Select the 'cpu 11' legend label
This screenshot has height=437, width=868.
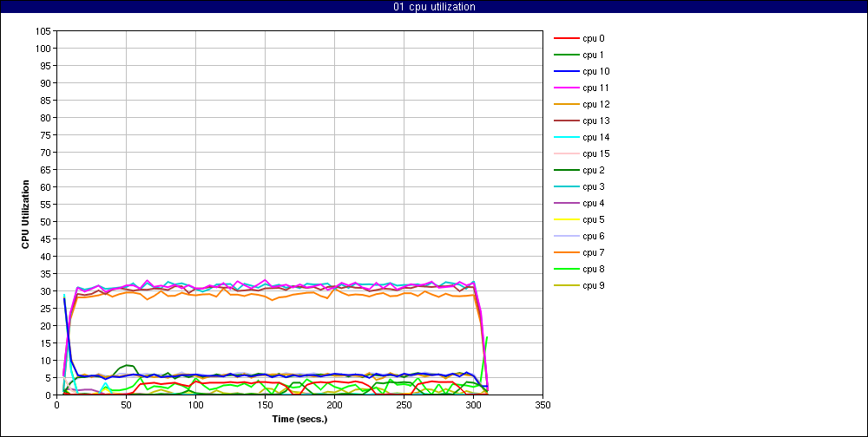click(x=595, y=88)
